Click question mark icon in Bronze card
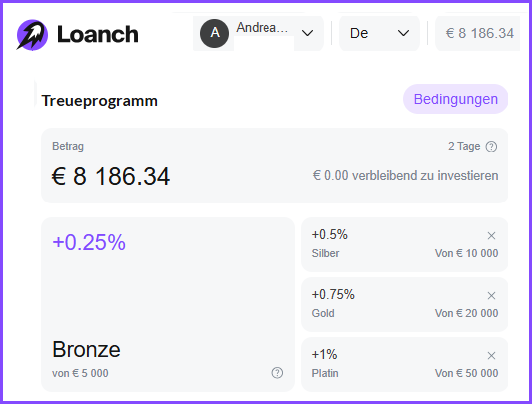This screenshot has width=532, height=404. [277, 373]
